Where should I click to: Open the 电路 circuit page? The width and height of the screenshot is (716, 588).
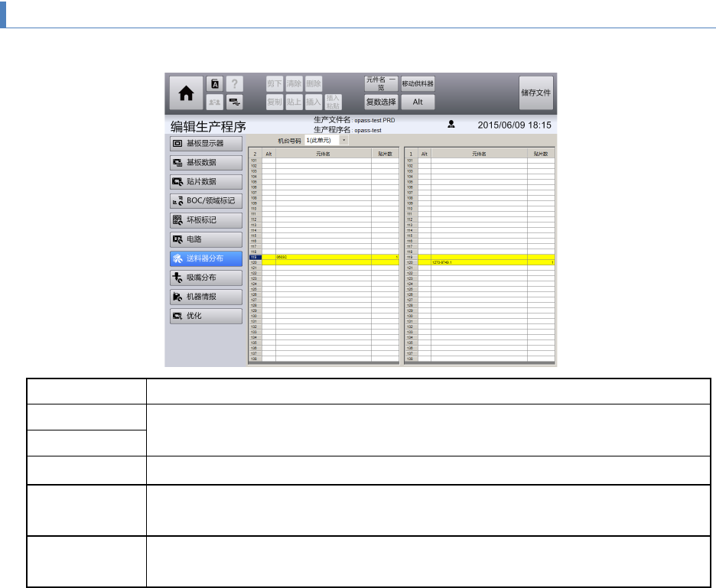coord(206,239)
